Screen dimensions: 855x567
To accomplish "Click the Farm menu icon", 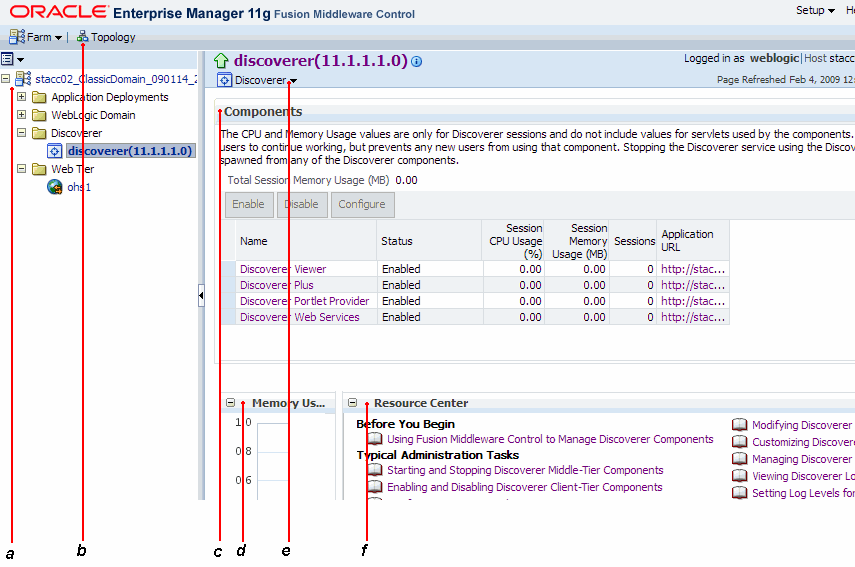I will click(17, 37).
